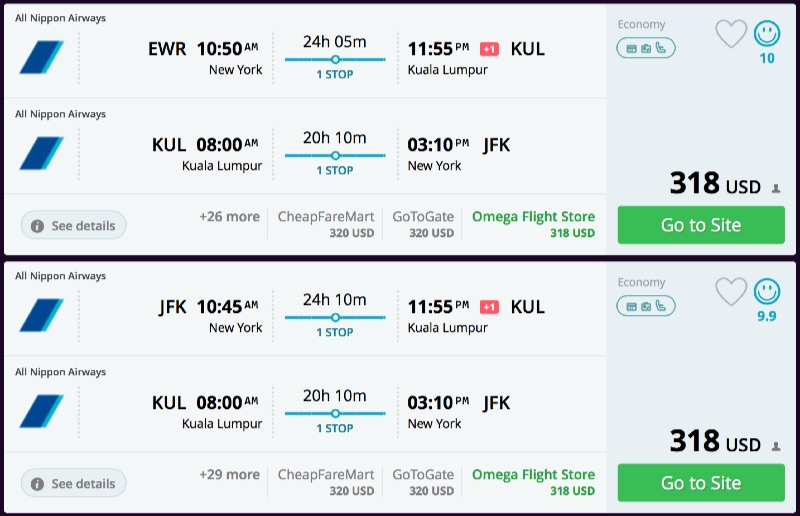The image size is (800, 516).
Task: Click the smiley score 10 icon
Action: click(x=767, y=34)
